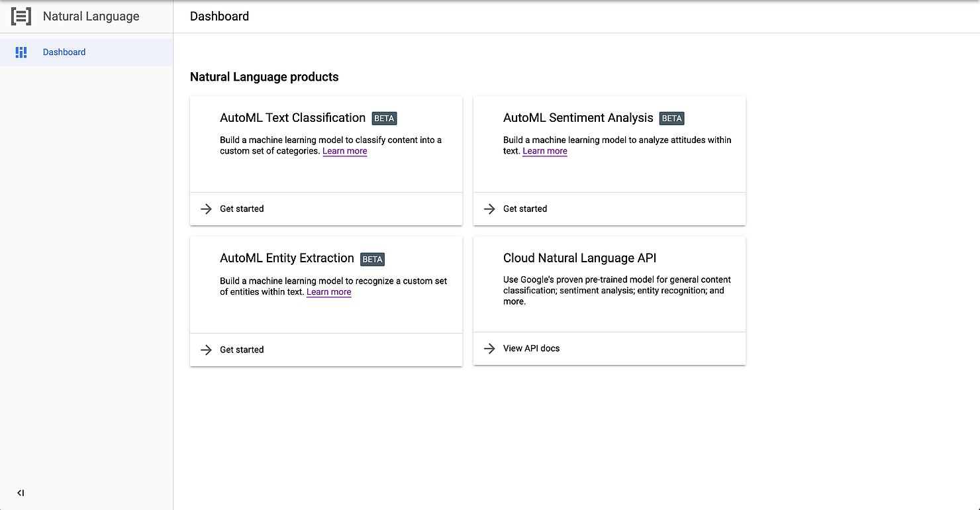Click the Cloud Natural Language API title

579,258
